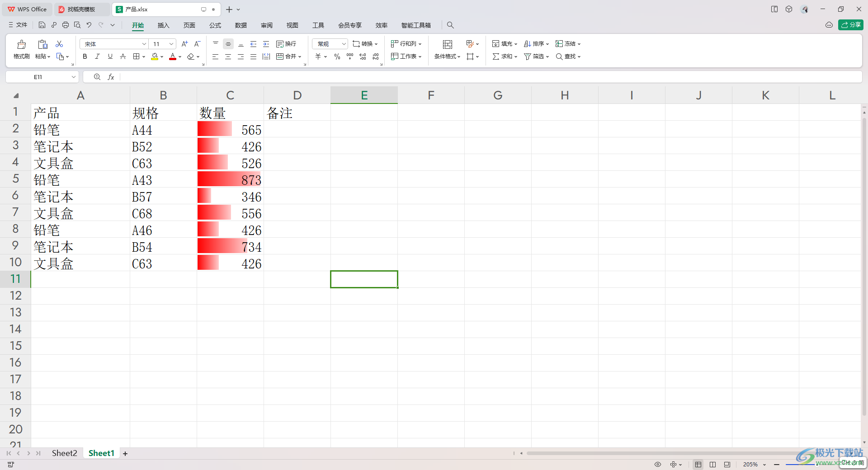Click the Print icon in quick access bar
Screen dimensions: 868x470
click(66, 25)
